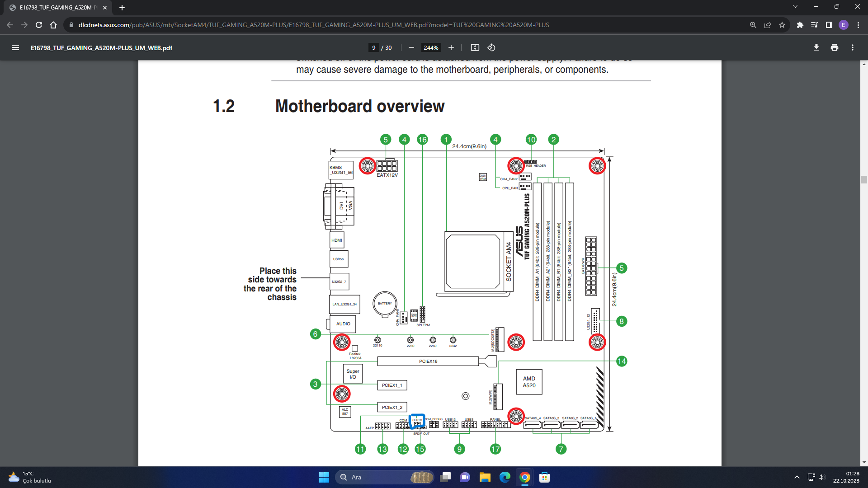Click the PCIEX1_2 slot label
This screenshot has height=488, width=868.
pyautogui.click(x=392, y=407)
